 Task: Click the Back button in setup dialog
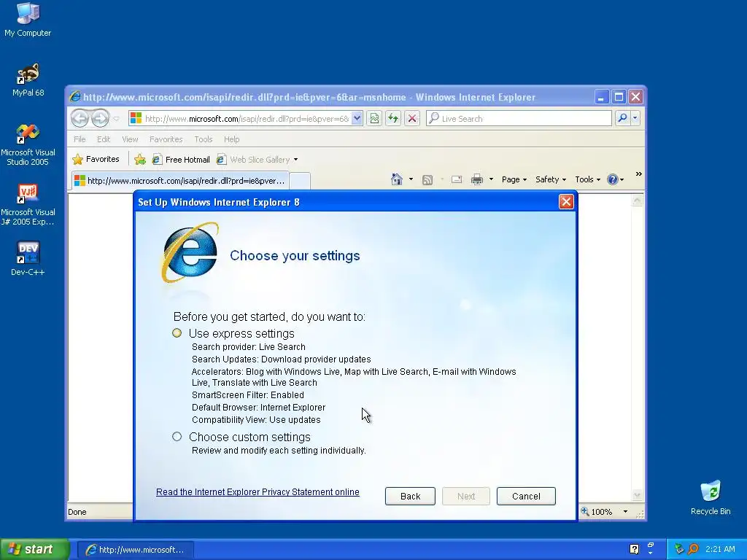(410, 496)
